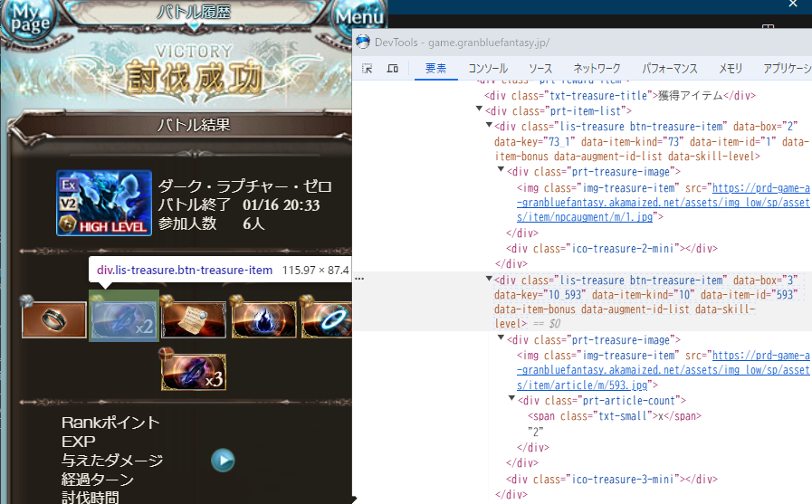Viewport: 812px width, 504px height.
Task: Click the 与えたダメージ label
Action: tap(112, 460)
